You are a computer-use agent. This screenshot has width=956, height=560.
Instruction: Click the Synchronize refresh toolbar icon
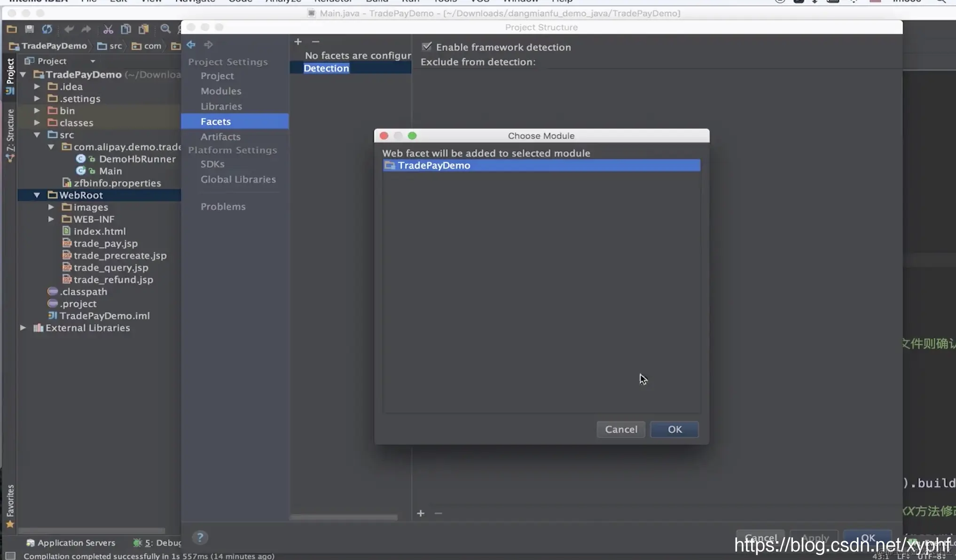[47, 29]
